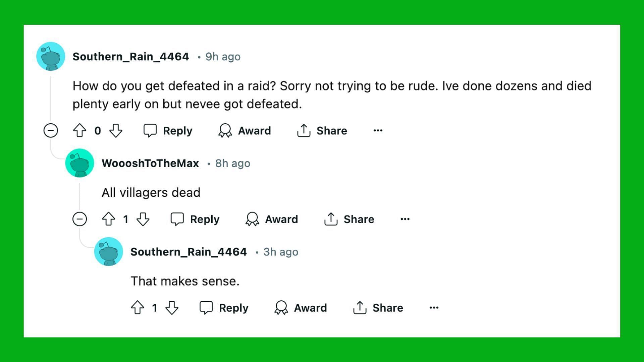The height and width of the screenshot is (362, 644).
Task: Downvote the 'That makes sense.' comment
Action: tap(172, 308)
